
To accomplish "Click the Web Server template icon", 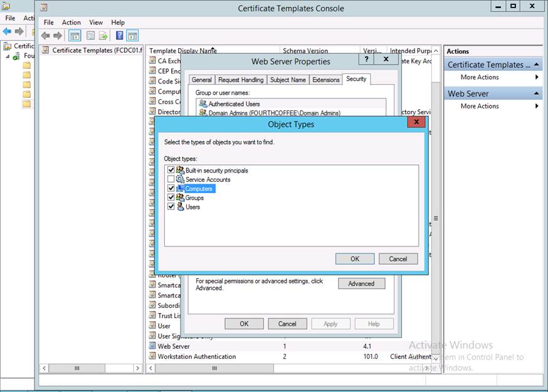I will click(152, 346).
